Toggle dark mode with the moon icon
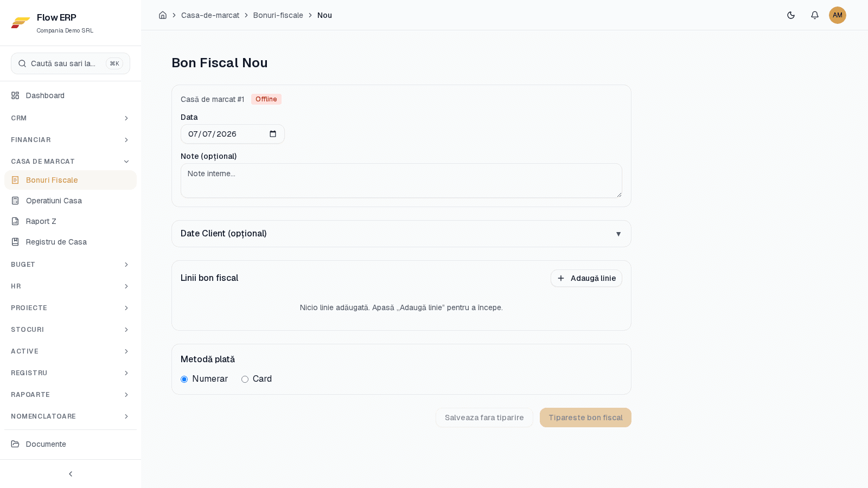This screenshot has width=868, height=488. click(x=791, y=15)
